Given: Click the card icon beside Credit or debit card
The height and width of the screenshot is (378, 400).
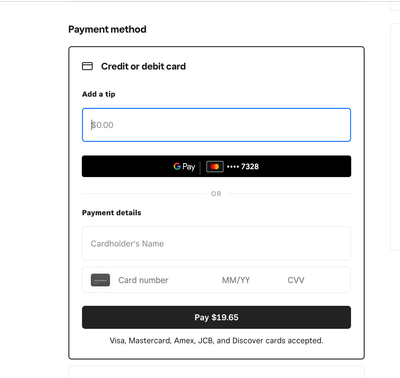Looking at the screenshot, I should tap(87, 66).
